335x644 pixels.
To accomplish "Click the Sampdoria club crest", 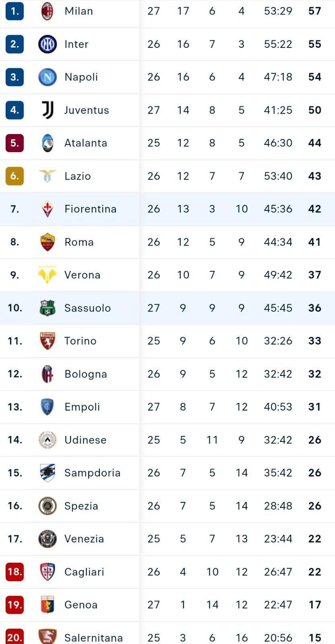I will coord(47,473).
